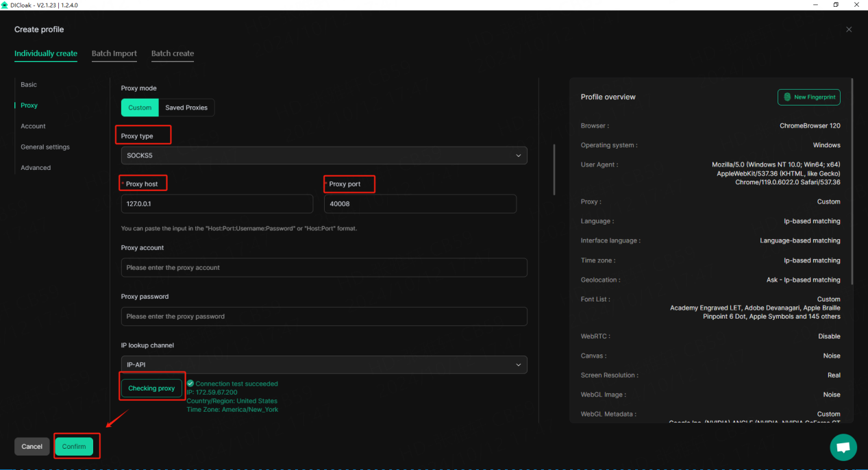
Task: Switch to the Batch create tab
Action: 172,53
